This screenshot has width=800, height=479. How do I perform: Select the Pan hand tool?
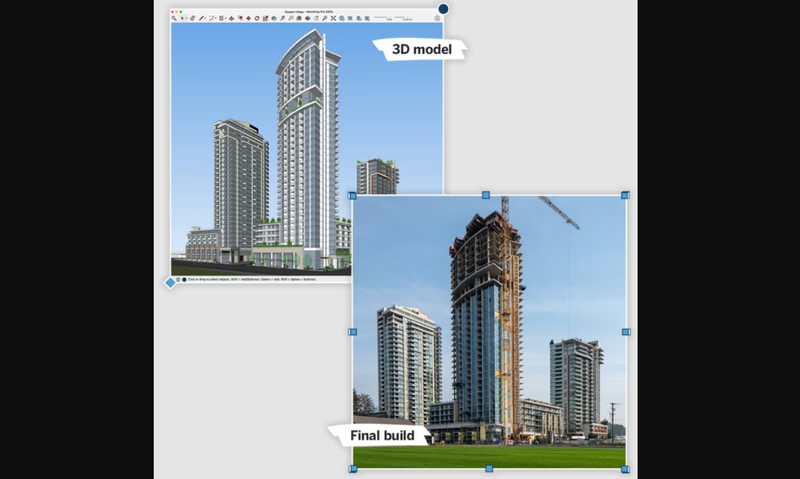click(x=316, y=18)
